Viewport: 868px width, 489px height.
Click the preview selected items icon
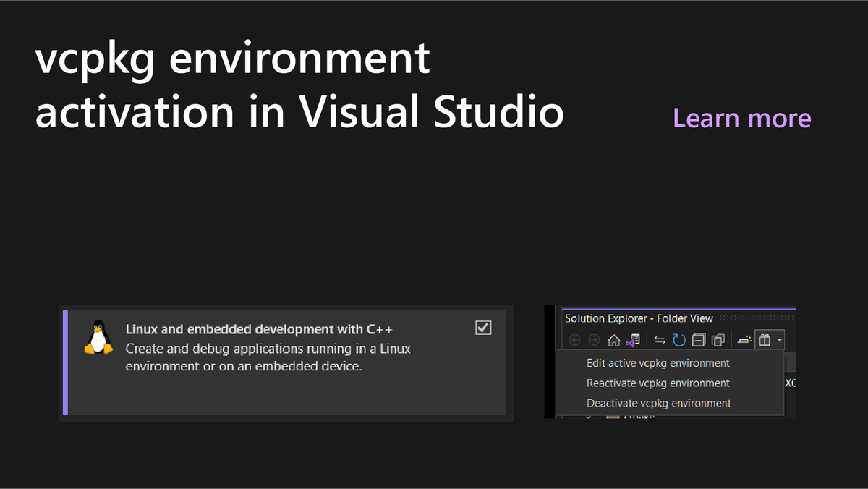[x=744, y=340]
